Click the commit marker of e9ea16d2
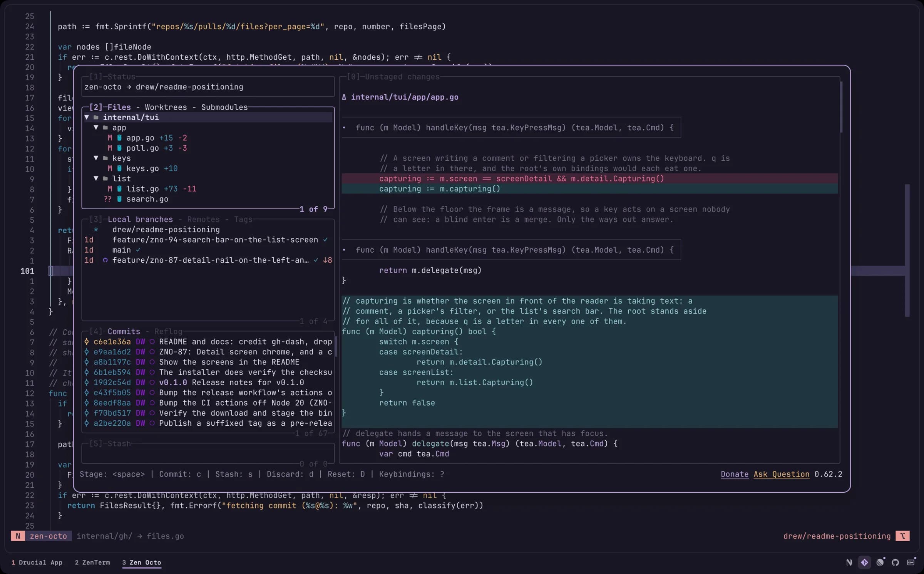The width and height of the screenshot is (924, 574). [87, 352]
